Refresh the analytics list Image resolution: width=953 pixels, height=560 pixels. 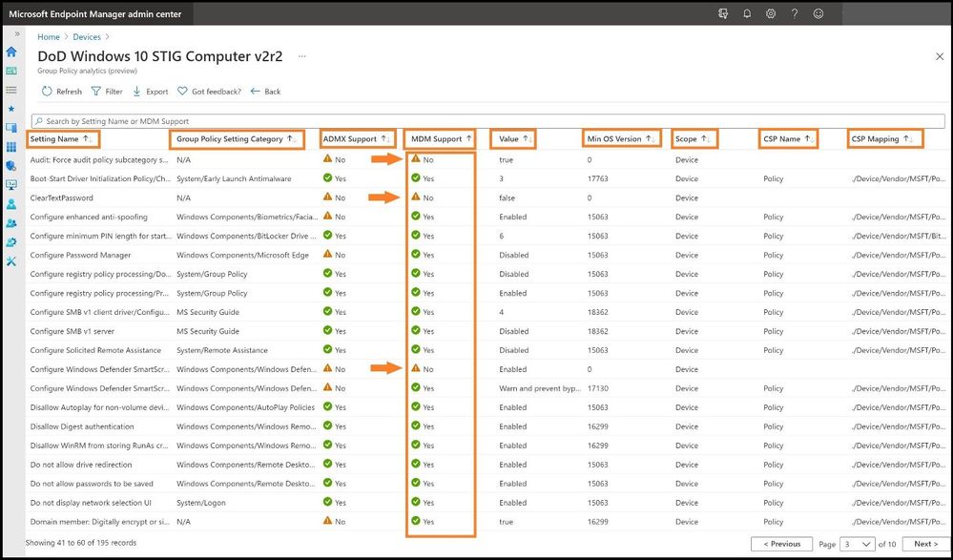61,92
